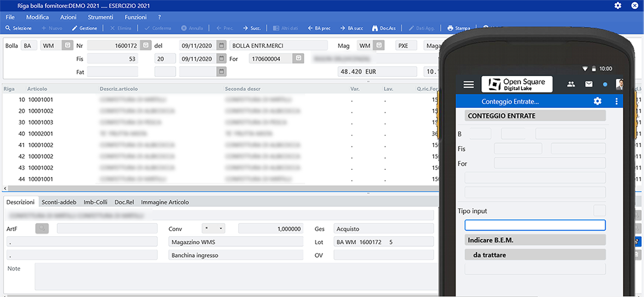This screenshot has width=644, height=297.
Task: Open Doc.Ass binoculars button
Action: [384, 28]
